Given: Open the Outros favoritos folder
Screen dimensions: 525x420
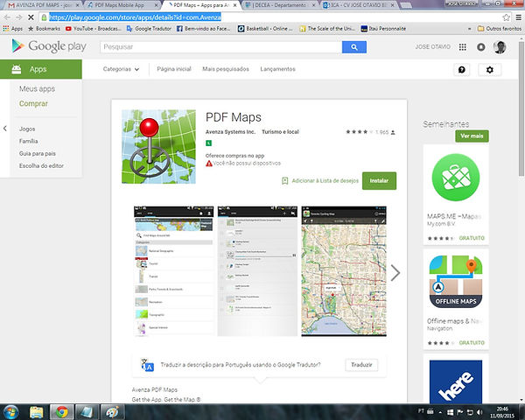Looking at the screenshot, I should pos(500,29).
